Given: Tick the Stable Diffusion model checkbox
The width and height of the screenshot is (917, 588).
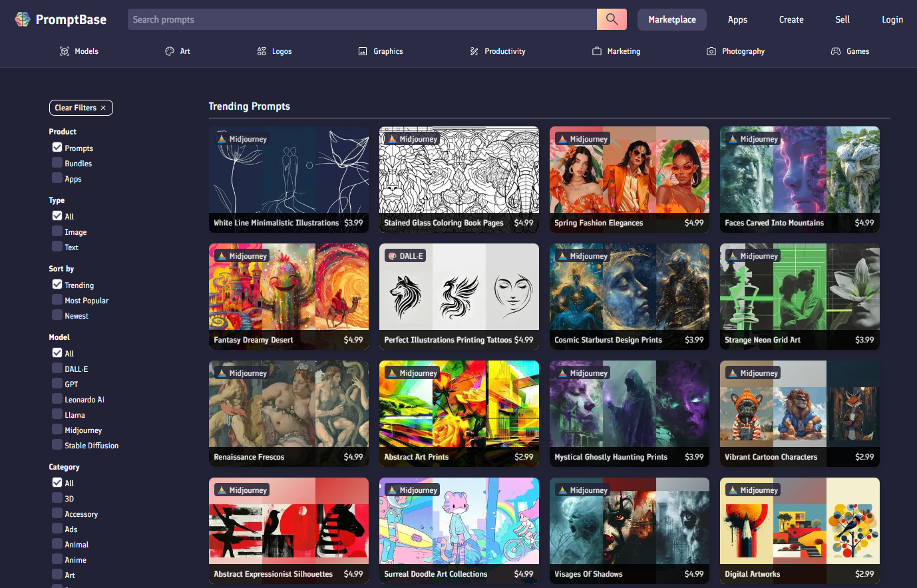Looking at the screenshot, I should point(57,445).
